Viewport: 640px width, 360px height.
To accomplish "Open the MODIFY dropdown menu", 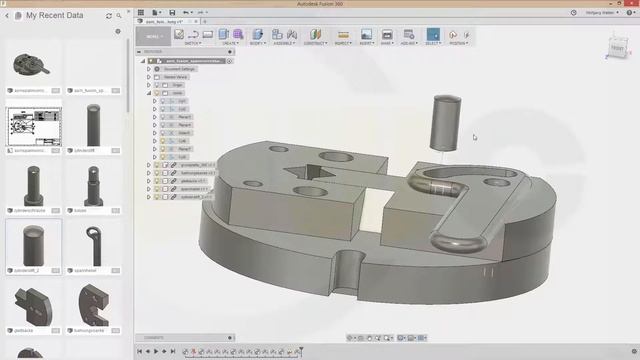I will (258, 43).
